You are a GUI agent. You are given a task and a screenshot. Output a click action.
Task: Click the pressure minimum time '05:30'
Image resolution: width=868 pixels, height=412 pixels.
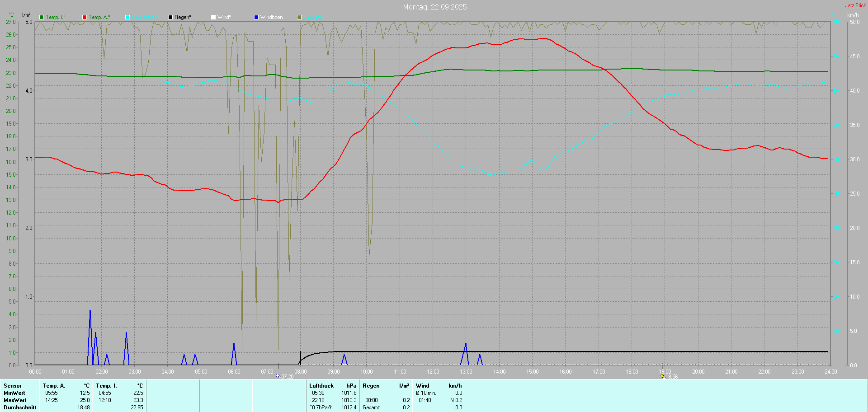tap(318, 393)
